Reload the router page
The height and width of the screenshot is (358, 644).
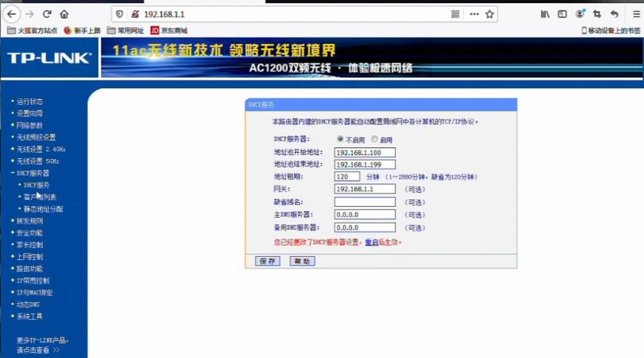pyautogui.click(x=47, y=14)
